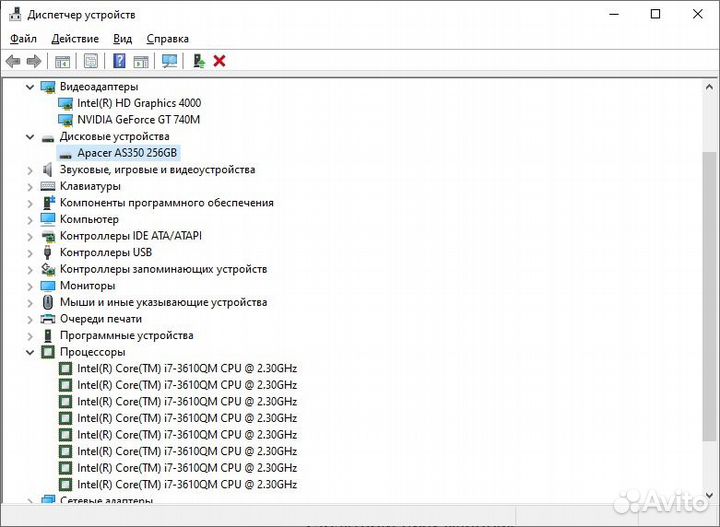Click the red X uninstall device icon
This screenshot has width=720, height=527.
(x=219, y=61)
